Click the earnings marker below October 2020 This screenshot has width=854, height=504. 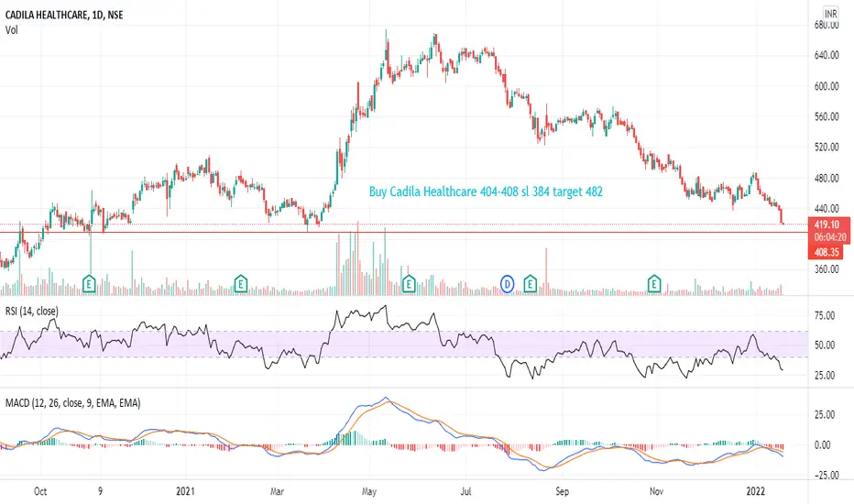89,284
